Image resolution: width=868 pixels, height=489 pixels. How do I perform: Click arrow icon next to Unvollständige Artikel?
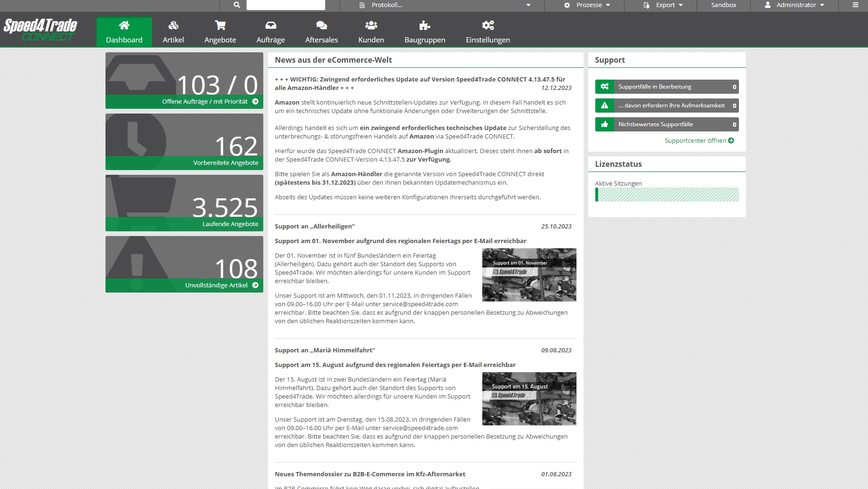tap(255, 285)
